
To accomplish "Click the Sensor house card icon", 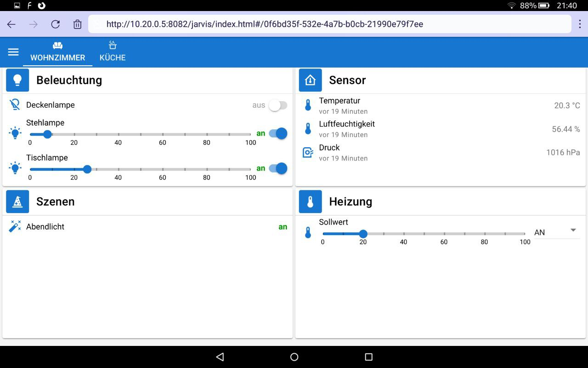I will pyautogui.click(x=310, y=80).
